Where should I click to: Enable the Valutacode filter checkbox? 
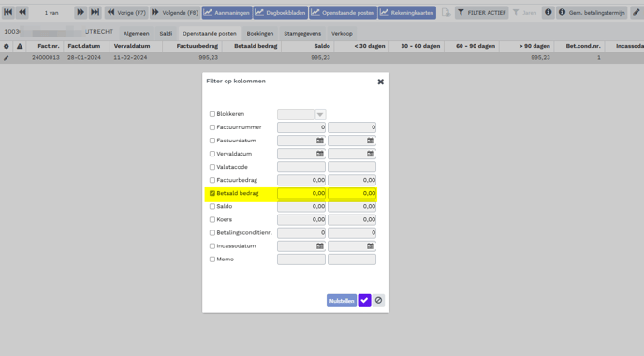click(212, 167)
